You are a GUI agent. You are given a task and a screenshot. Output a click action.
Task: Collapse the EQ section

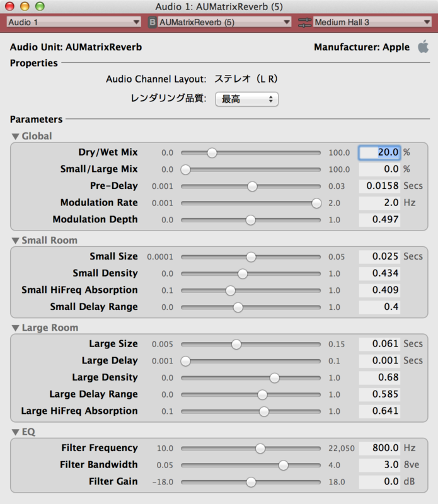pyautogui.click(x=15, y=432)
